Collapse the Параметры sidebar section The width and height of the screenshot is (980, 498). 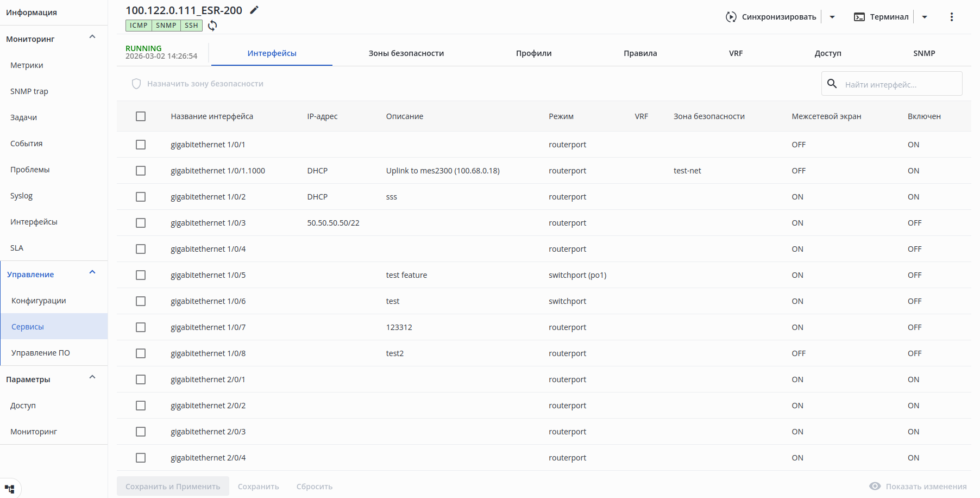coord(92,377)
